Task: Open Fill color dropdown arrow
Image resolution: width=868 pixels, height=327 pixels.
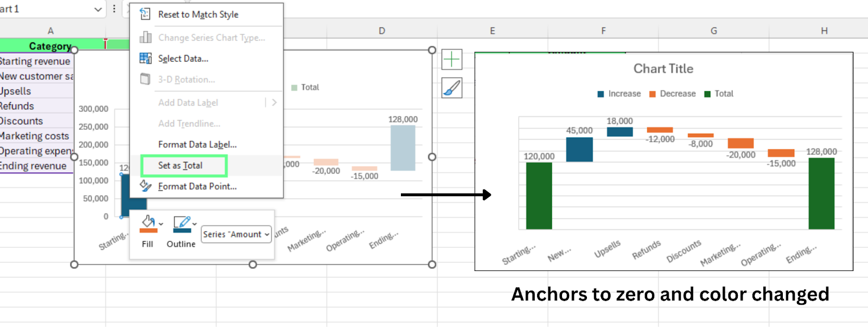Action: point(161,224)
